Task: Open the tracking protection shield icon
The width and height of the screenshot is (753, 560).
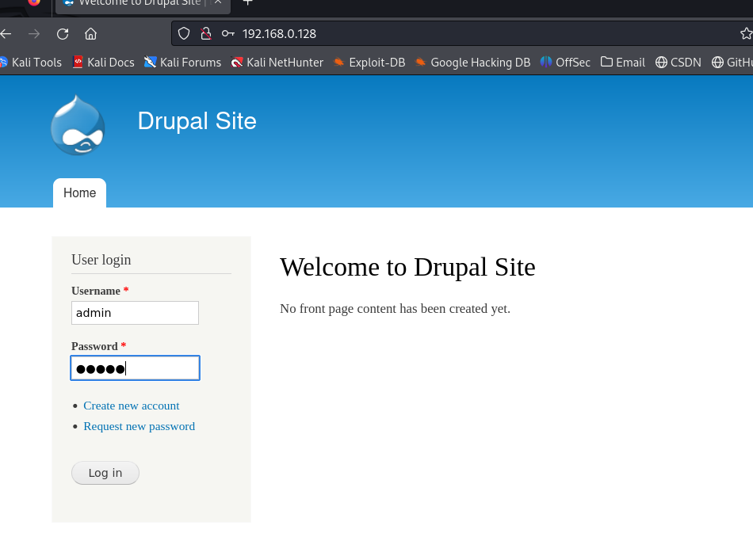Action: [x=184, y=33]
